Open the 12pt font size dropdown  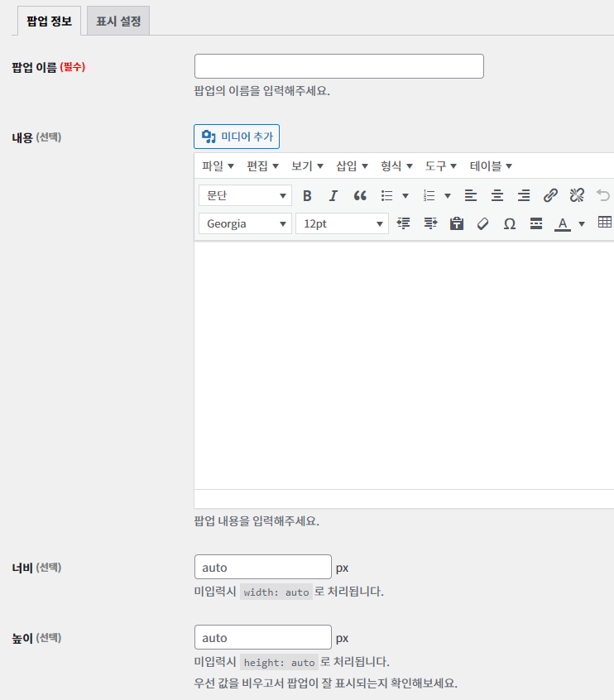tap(342, 223)
